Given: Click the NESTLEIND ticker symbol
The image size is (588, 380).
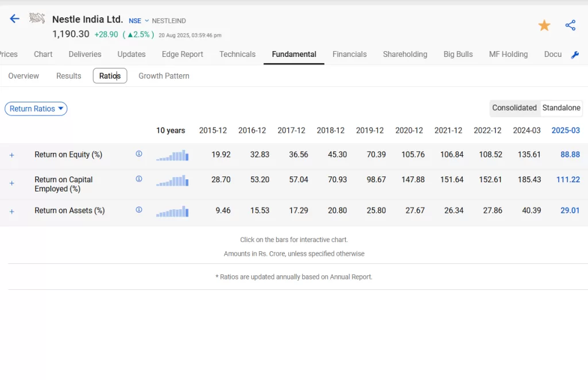Looking at the screenshot, I should (x=169, y=21).
